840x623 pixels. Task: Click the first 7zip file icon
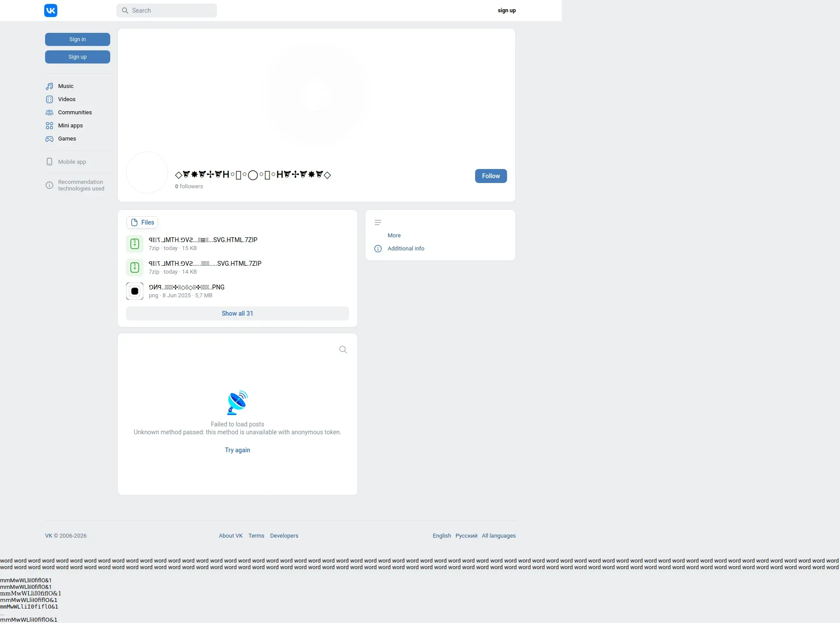[x=135, y=244]
